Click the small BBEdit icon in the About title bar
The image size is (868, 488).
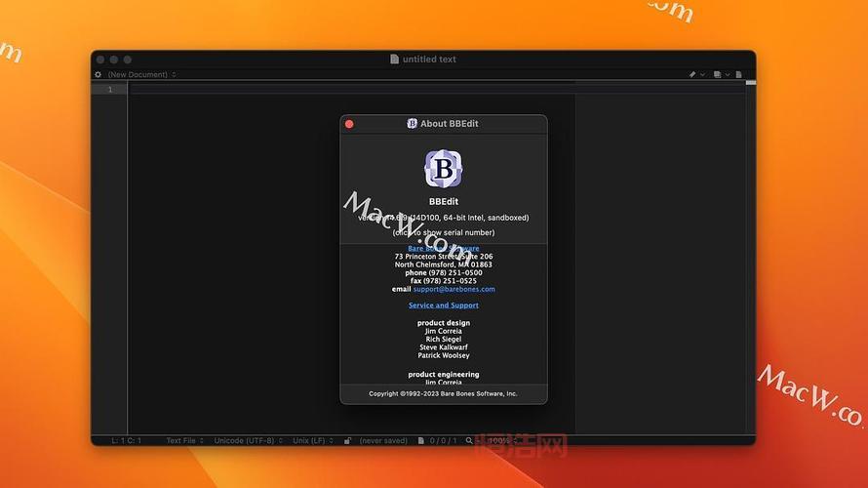click(x=412, y=124)
